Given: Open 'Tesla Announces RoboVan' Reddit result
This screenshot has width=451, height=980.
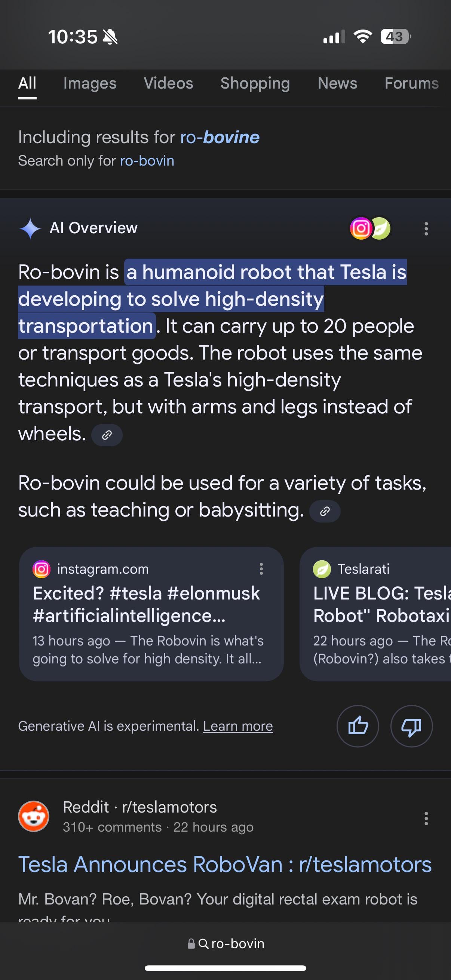Looking at the screenshot, I should point(225,865).
